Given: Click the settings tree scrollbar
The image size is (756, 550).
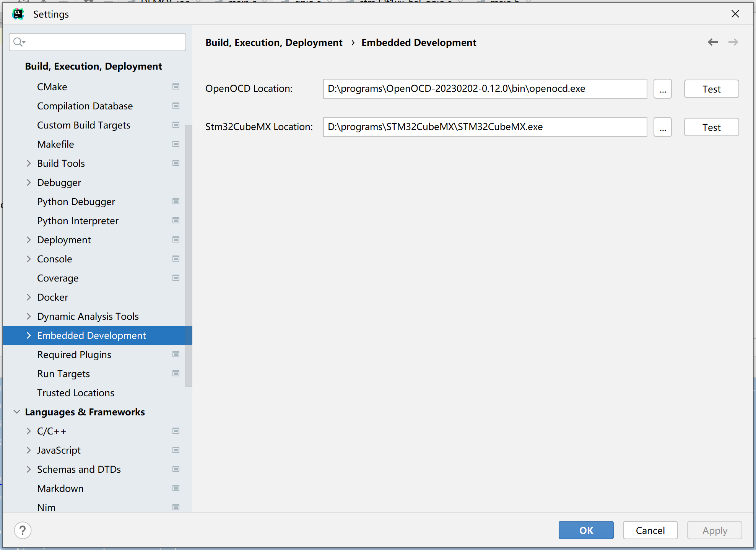Looking at the screenshot, I should click(x=188, y=255).
